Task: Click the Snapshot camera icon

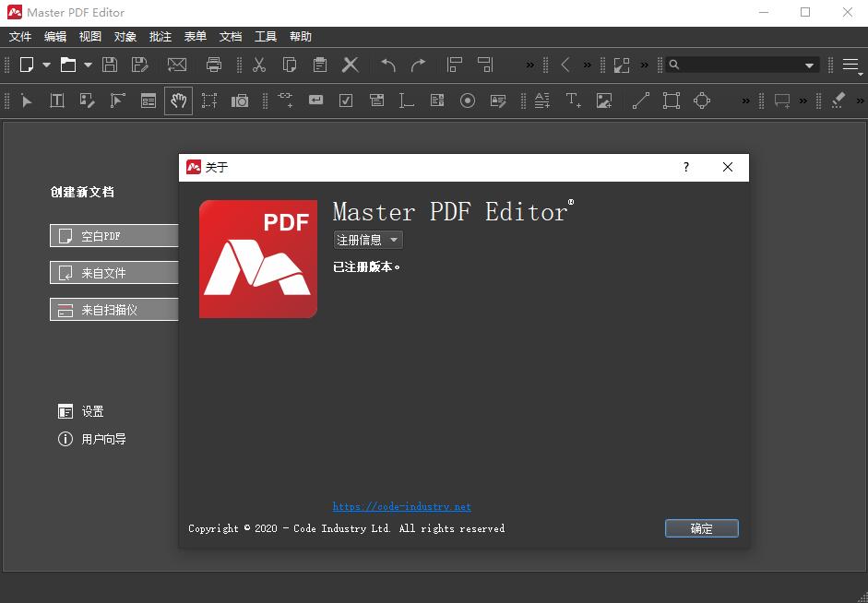Action: [x=240, y=100]
